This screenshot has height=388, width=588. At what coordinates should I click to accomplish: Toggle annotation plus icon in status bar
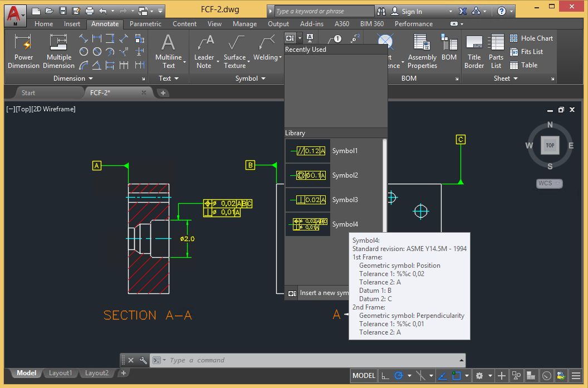click(501, 375)
